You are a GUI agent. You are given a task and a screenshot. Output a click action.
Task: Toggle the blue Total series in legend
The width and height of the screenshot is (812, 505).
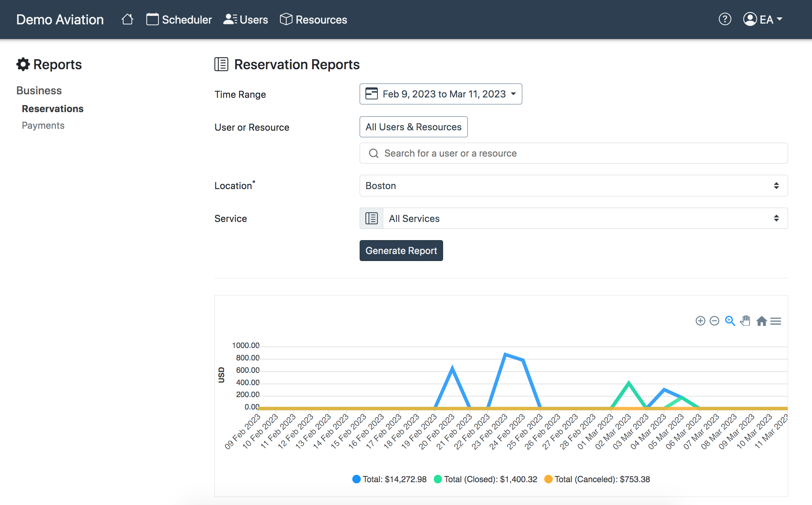pyautogui.click(x=389, y=479)
